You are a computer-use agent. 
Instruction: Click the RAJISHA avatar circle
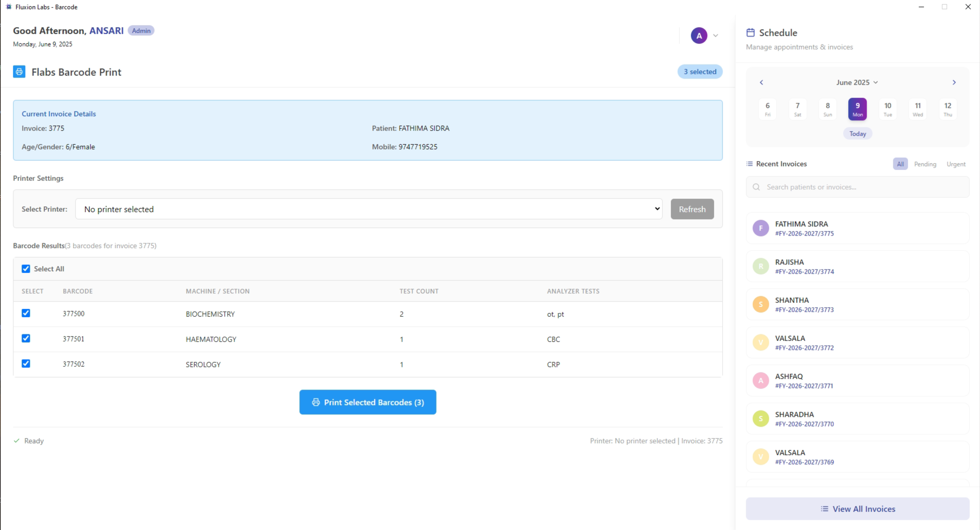point(761,266)
